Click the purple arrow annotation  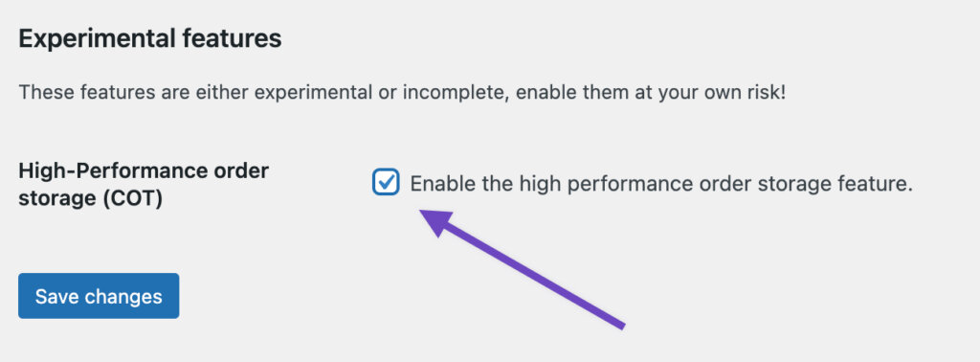click(x=522, y=269)
